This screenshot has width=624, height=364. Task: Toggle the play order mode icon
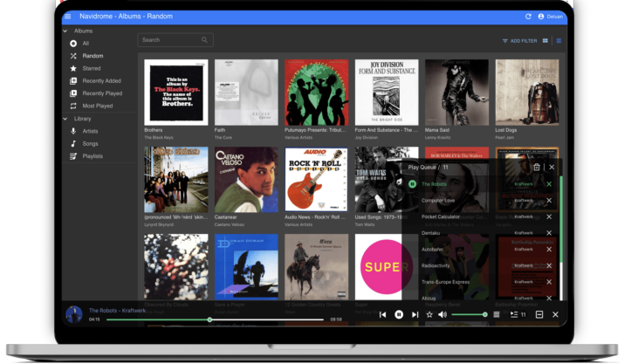point(497,314)
